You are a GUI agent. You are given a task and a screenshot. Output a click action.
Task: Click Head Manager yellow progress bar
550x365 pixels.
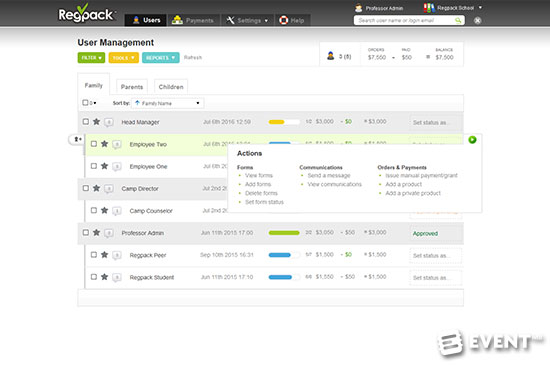click(x=284, y=122)
